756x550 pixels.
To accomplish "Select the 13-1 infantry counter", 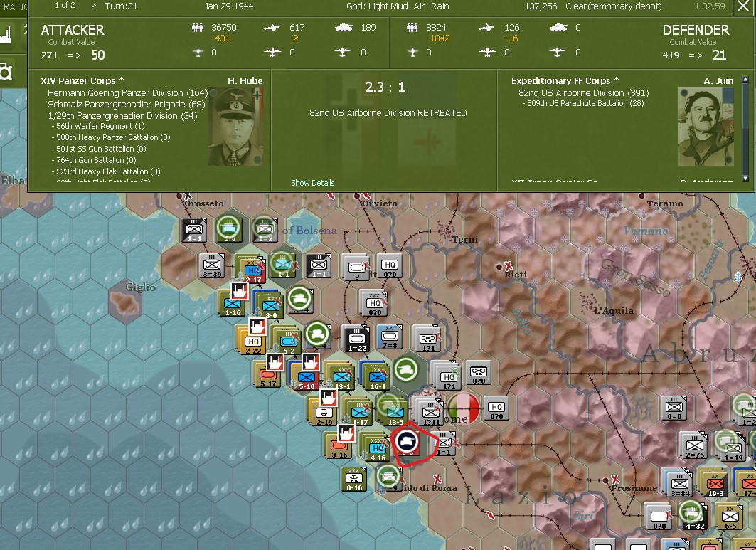I will pyautogui.click(x=342, y=377).
